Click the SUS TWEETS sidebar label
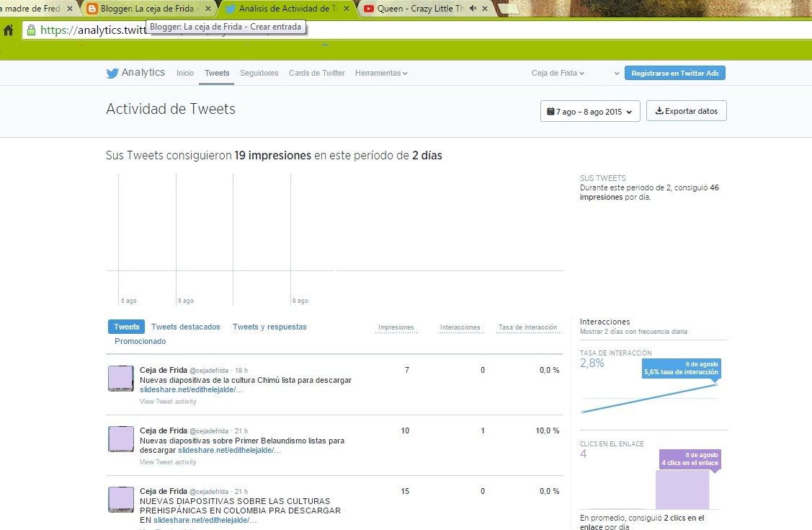The height and width of the screenshot is (530, 812). tap(603, 178)
